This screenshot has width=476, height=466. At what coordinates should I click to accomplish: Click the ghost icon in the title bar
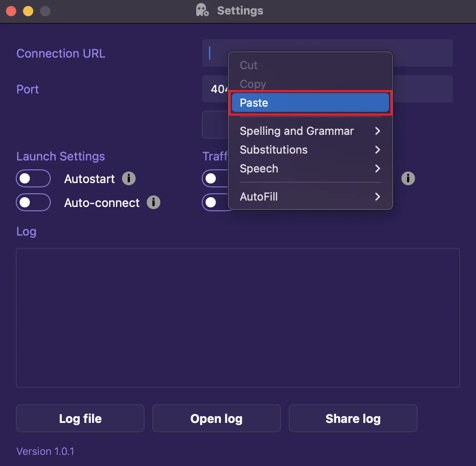point(202,10)
